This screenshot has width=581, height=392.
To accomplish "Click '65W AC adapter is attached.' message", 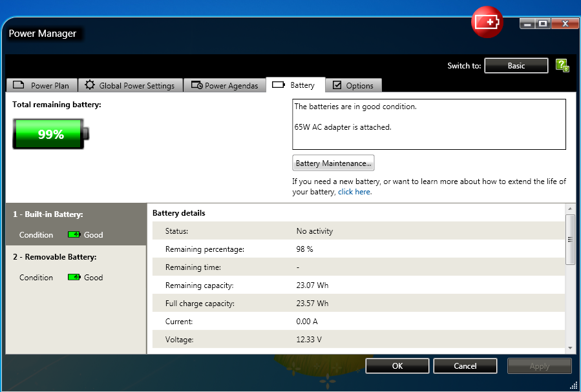I will tap(343, 127).
